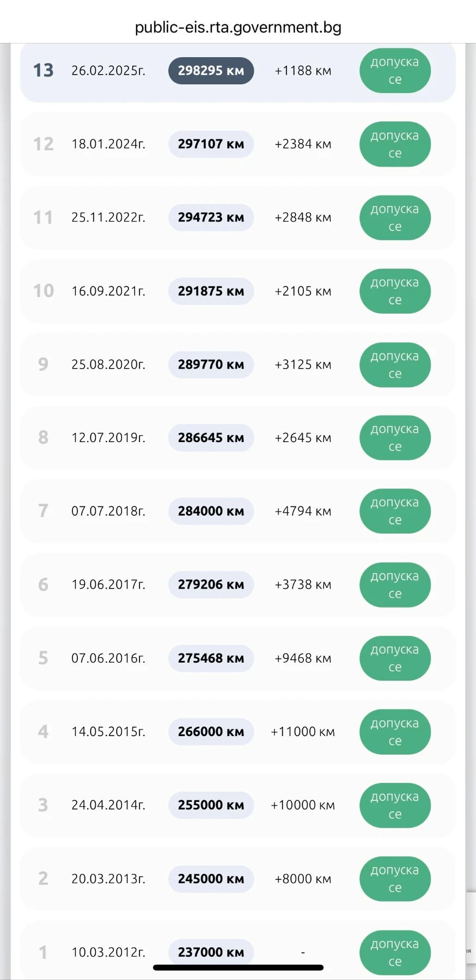Click the 266000 км mileage badge

click(211, 732)
